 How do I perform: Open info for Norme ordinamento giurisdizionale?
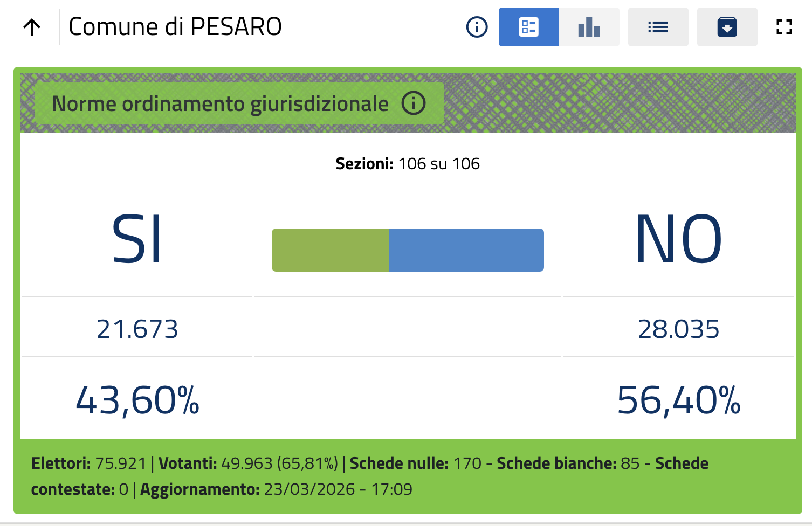tap(414, 103)
